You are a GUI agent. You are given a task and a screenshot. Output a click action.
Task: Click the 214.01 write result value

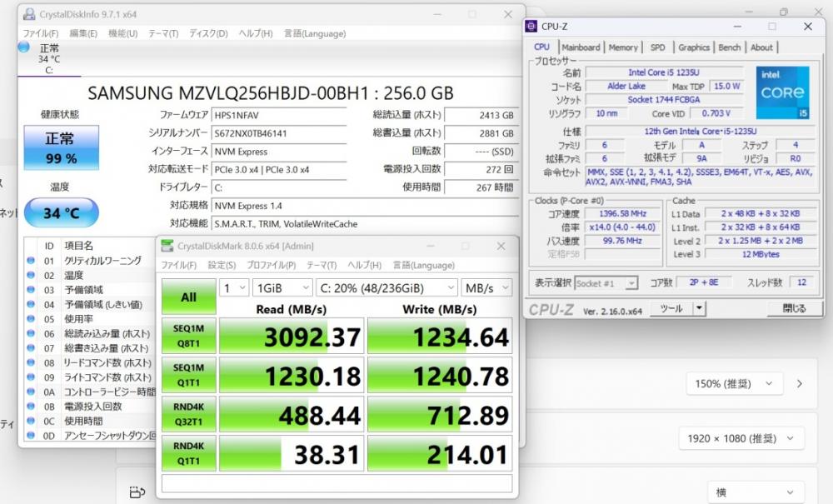(440, 453)
